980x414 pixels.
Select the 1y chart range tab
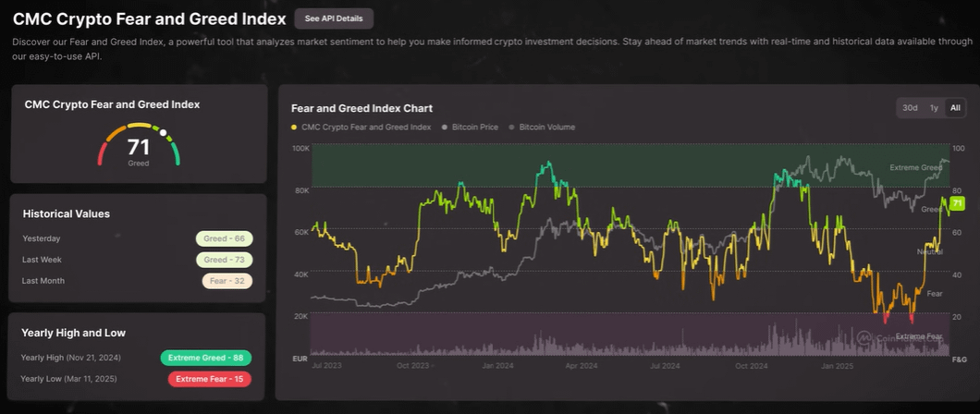(x=934, y=108)
